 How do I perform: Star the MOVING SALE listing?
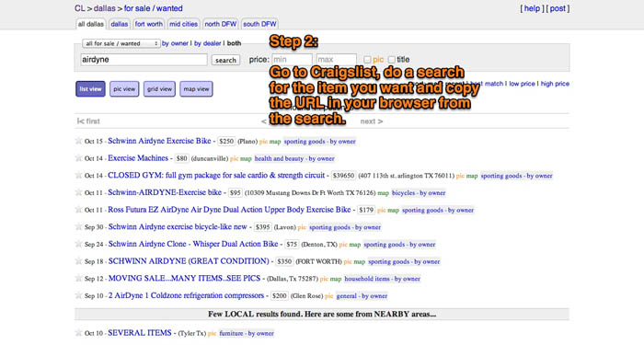(78, 279)
